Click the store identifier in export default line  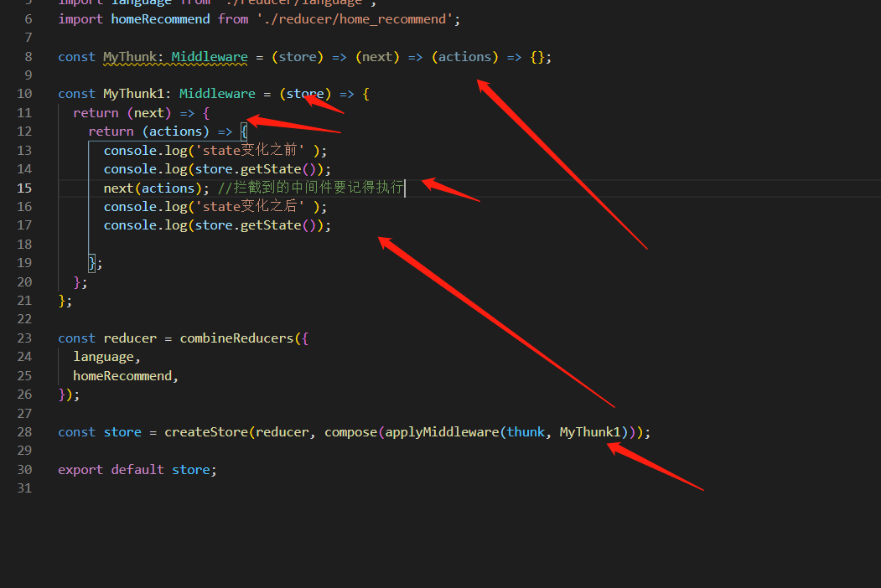point(190,470)
